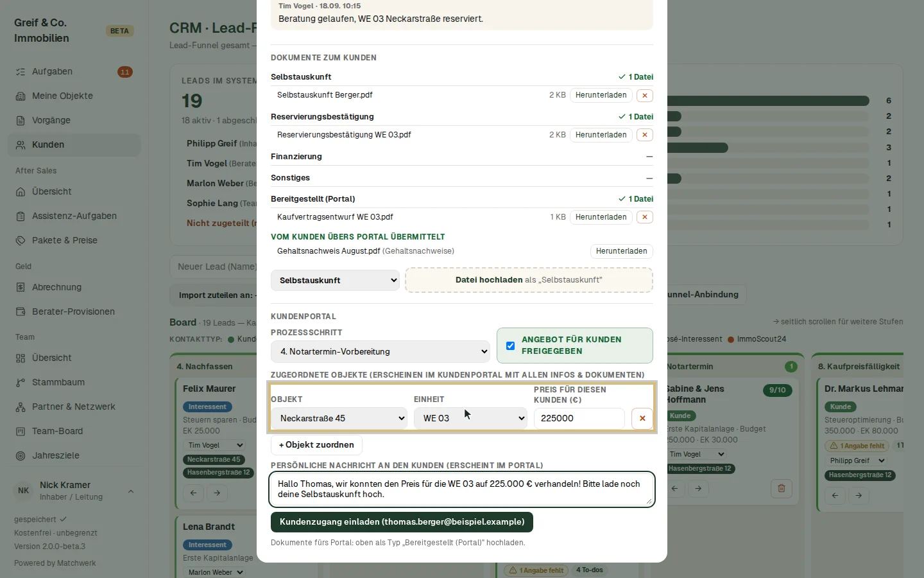
Task: Remove Reservierungsbestätigung WE 03.pdf via red X
Action: point(645,135)
